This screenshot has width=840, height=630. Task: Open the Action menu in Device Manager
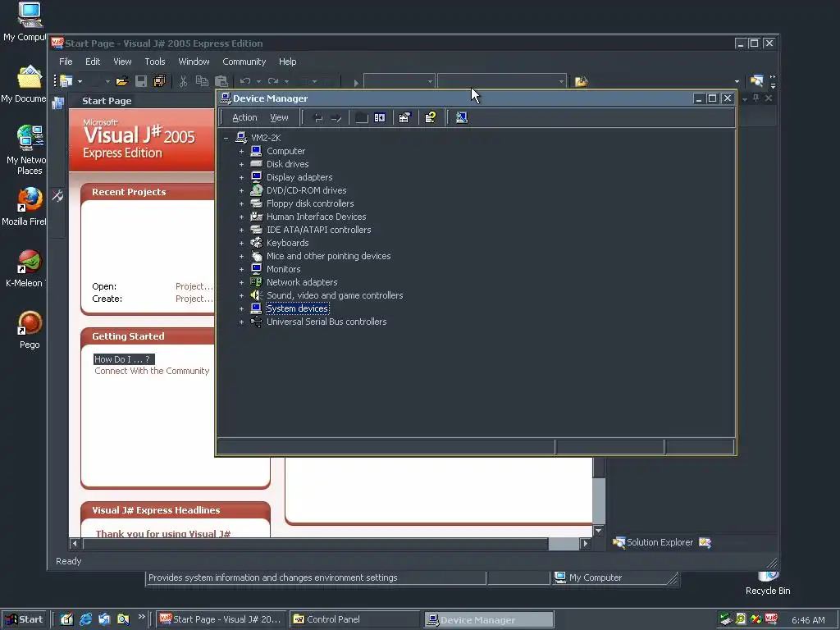(x=244, y=117)
